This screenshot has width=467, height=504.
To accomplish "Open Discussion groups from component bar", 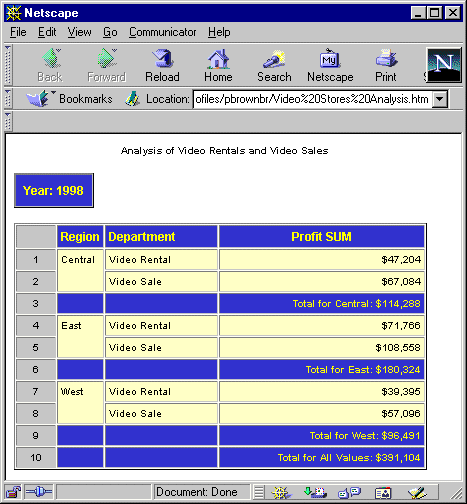I will 349,492.
